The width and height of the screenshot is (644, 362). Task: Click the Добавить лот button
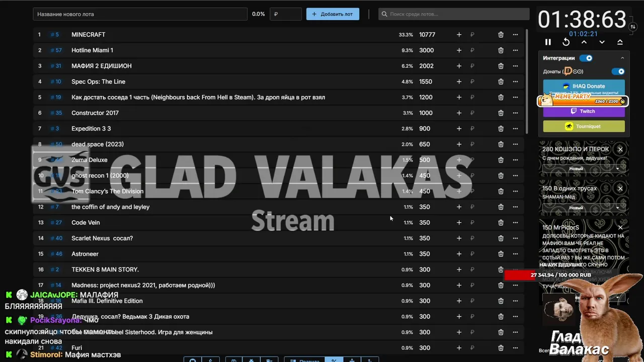coord(333,14)
